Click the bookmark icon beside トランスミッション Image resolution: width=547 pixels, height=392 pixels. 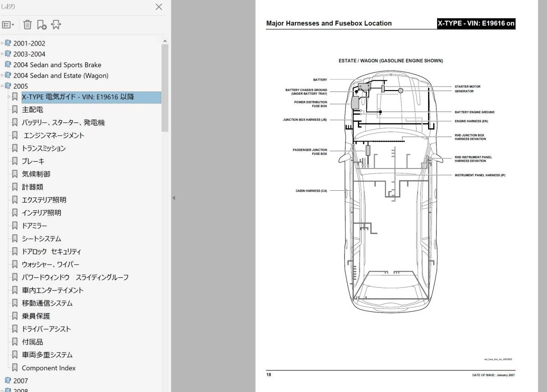(15, 148)
